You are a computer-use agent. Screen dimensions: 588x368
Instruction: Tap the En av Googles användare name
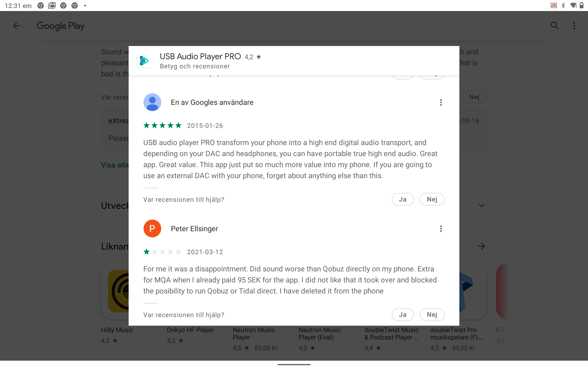(x=212, y=102)
